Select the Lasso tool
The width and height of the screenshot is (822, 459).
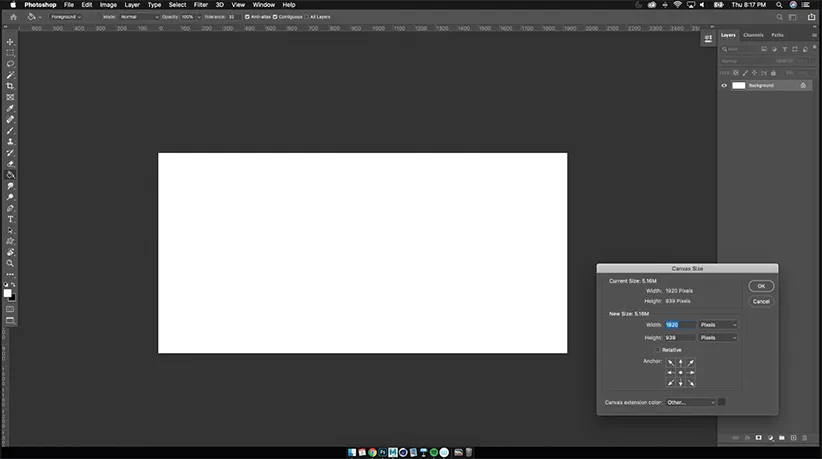click(x=10, y=64)
